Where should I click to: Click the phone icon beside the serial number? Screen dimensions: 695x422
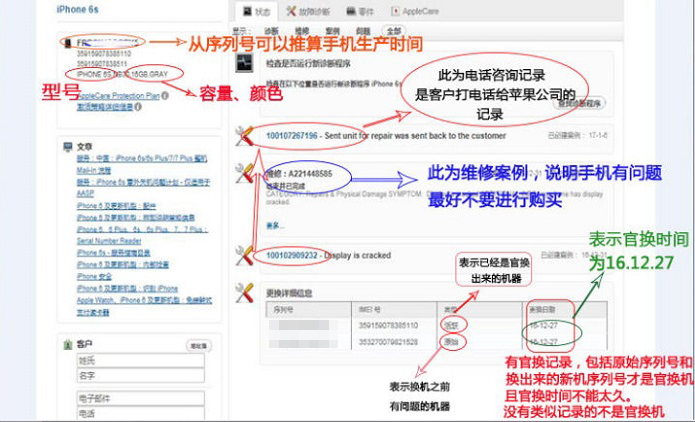tap(68, 43)
